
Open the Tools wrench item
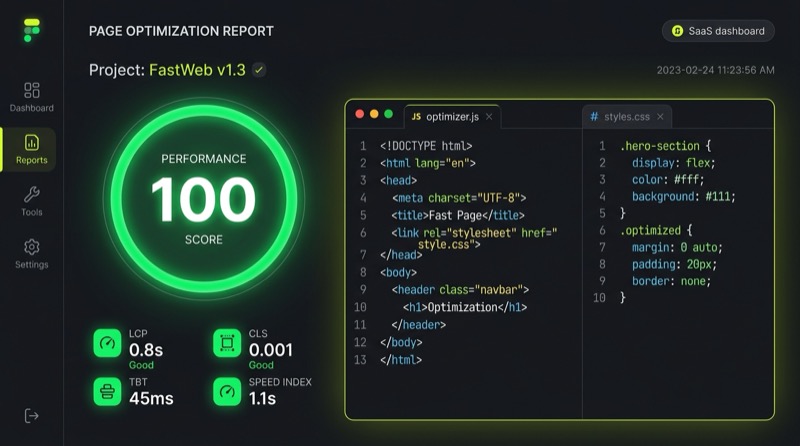pyautogui.click(x=32, y=201)
